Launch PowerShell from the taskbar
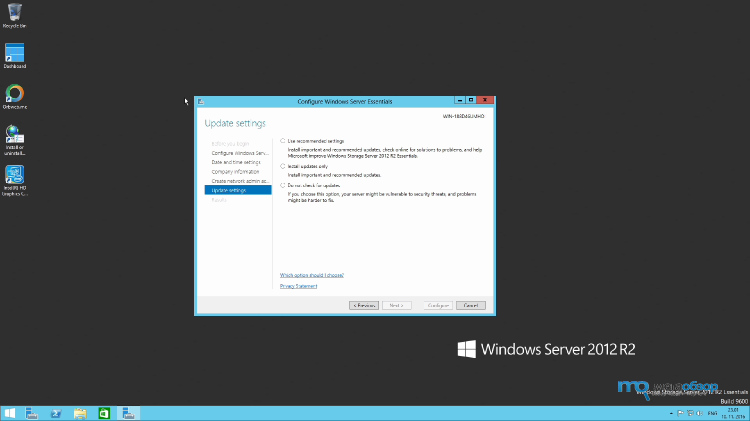The height and width of the screenshot is (421, 750). (x=56, y=413)
